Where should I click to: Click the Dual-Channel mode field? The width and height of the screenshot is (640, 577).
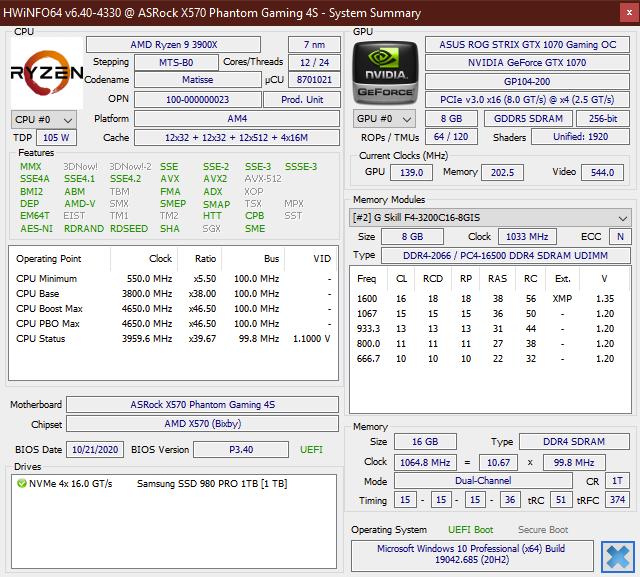(483, 481)
